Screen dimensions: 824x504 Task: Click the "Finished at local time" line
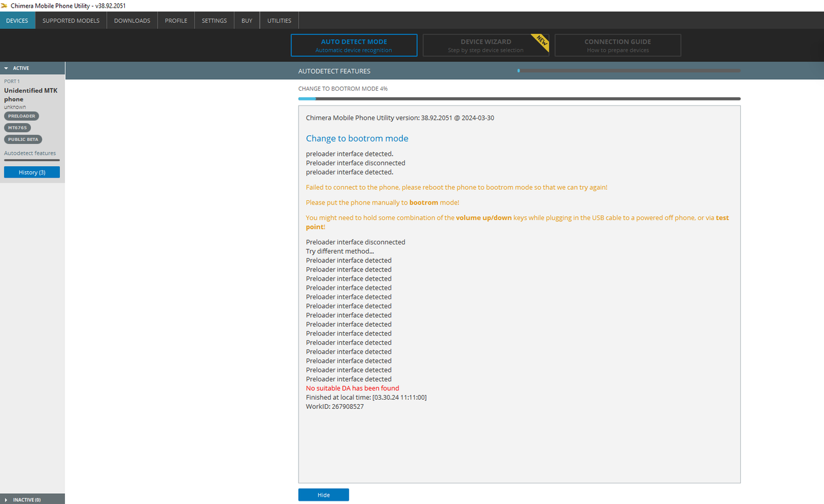click(x=366, y=397)
